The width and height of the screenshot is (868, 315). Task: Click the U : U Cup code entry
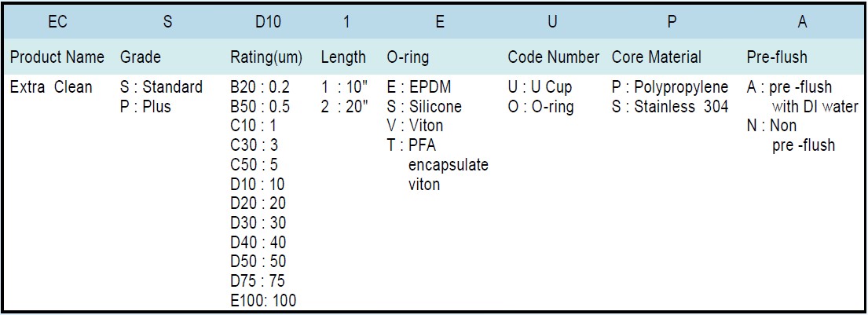[x=540, y=87]
